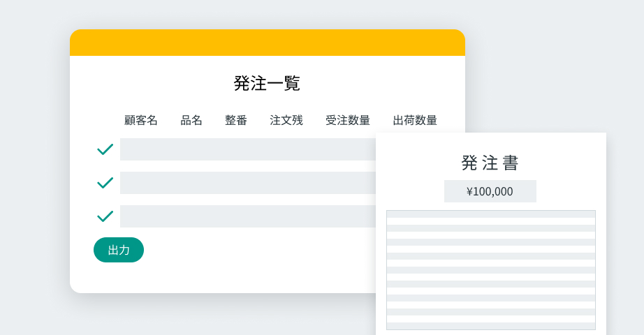Screen dimensions: 644x335
Task: Click the 出荷数量 column header
Action: click(x=415, y=120)
